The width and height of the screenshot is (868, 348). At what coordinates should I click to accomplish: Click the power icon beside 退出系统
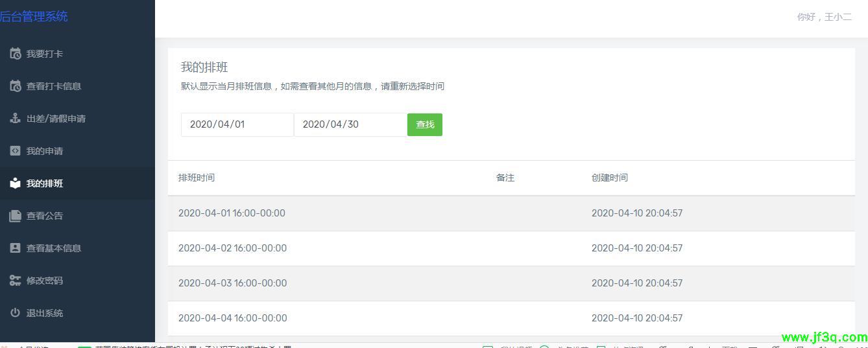[15, 313]
